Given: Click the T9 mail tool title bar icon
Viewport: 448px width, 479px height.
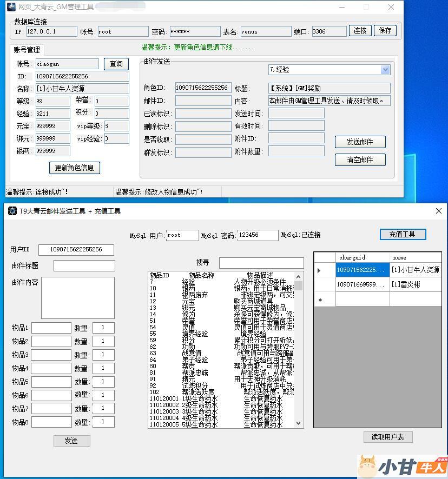Looking at the screenshot, I should tap(12, 211).
